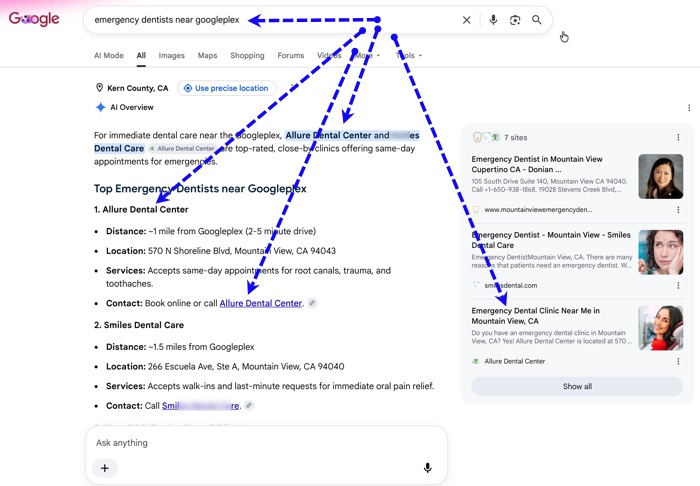The image size is (700, 486).
Task: Open the AI Overview three-dot options menu
Action: pos(689,108)
